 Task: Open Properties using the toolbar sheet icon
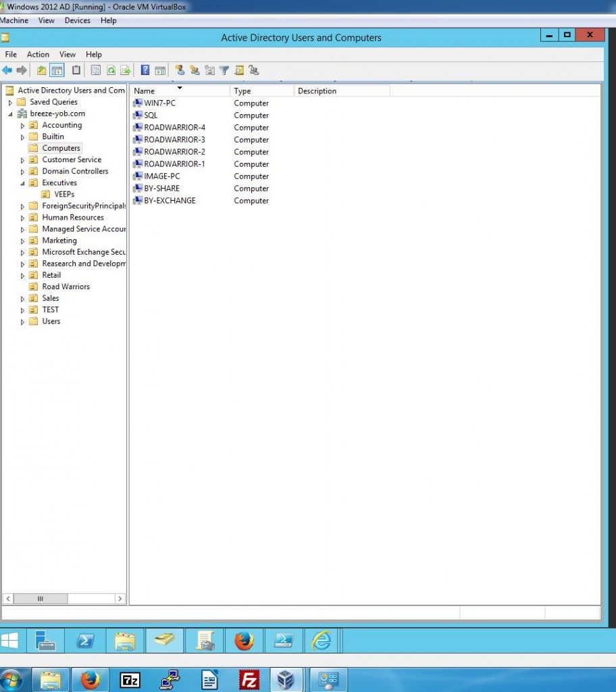pos(95,70)
